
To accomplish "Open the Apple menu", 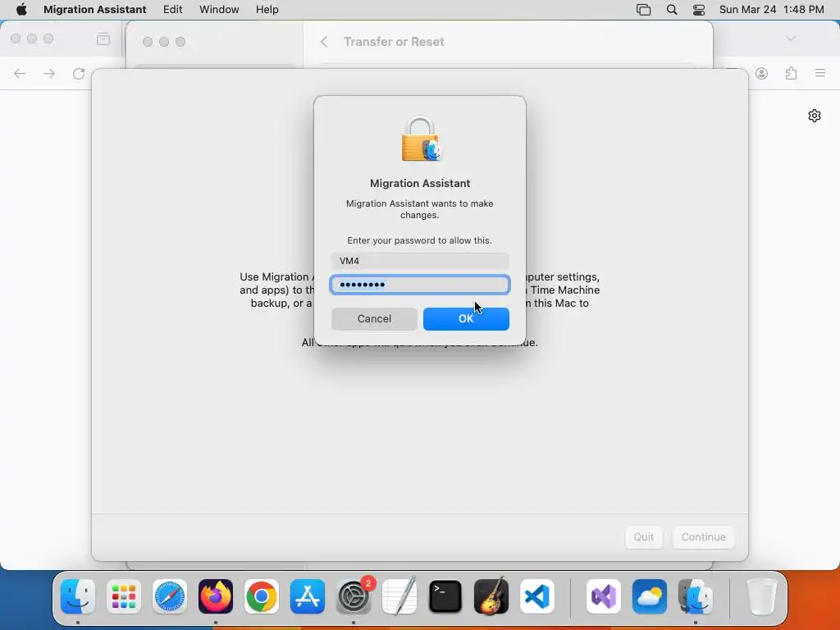I will (21, 10).
